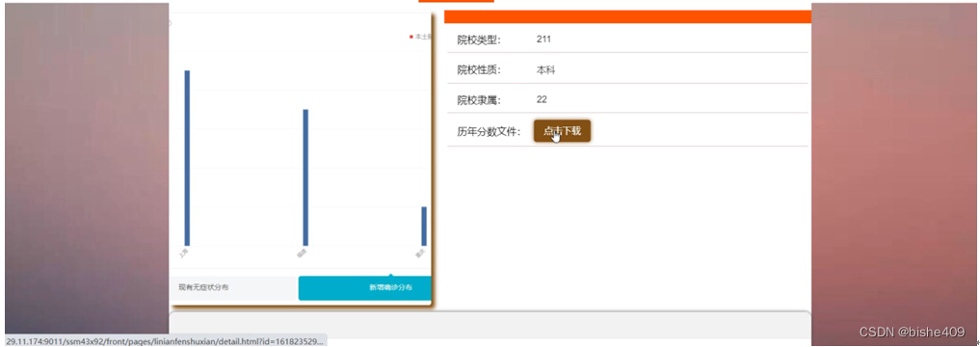Click the red chart legend marker
Image resolution: width=980 pixels, height=347 pixels.
point(411,37)
